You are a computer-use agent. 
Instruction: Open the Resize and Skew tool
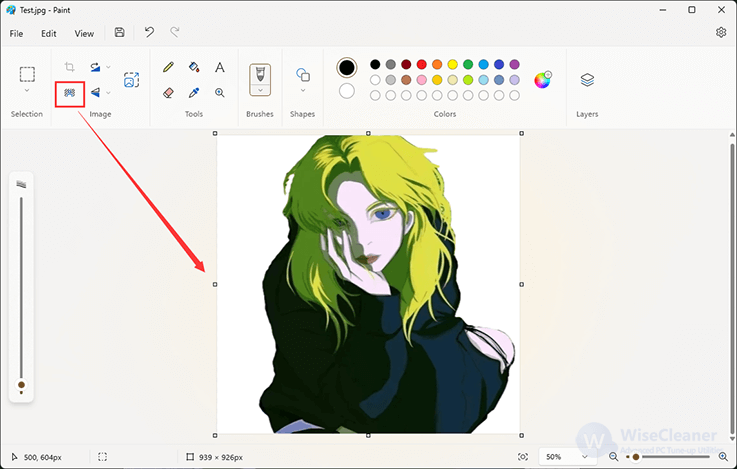[x=131, y=80]
